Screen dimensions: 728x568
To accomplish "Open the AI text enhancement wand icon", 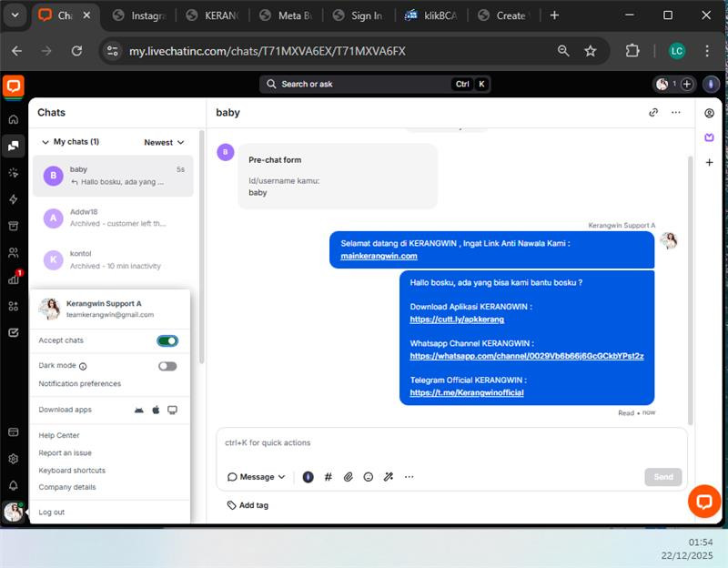I will (x=389, y=477).
